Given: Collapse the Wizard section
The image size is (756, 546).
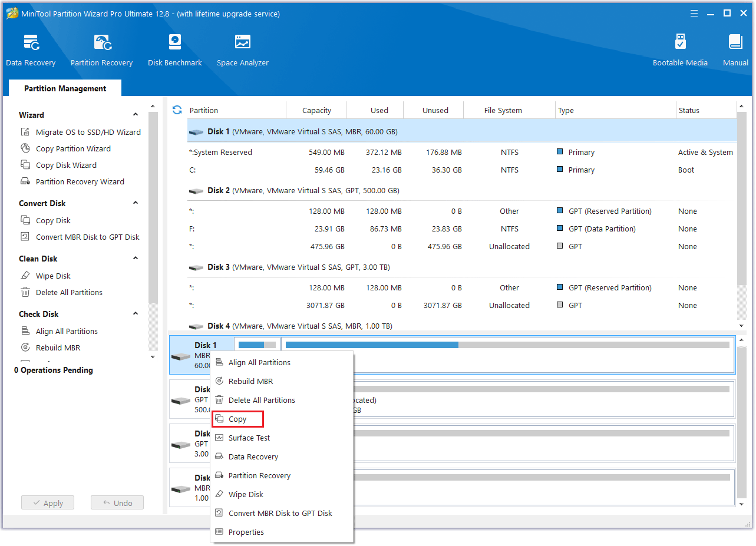Looking at the screenshot, I should pos(136,115).
